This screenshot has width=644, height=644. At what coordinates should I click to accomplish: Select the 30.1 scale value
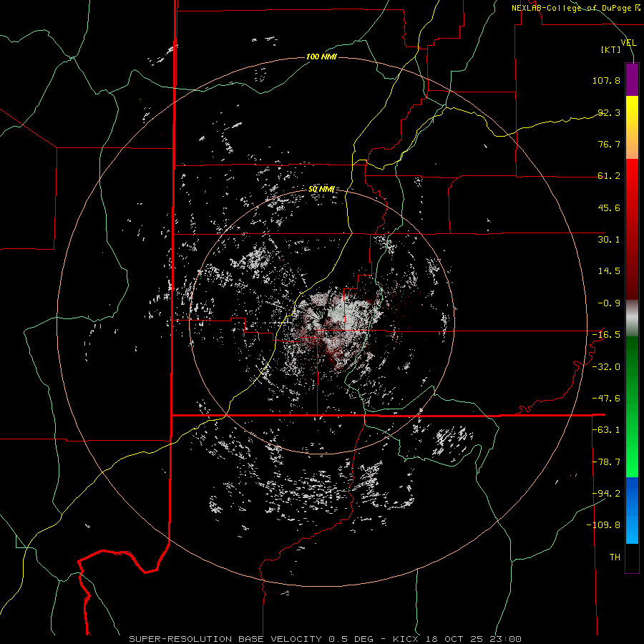[609, 240]
